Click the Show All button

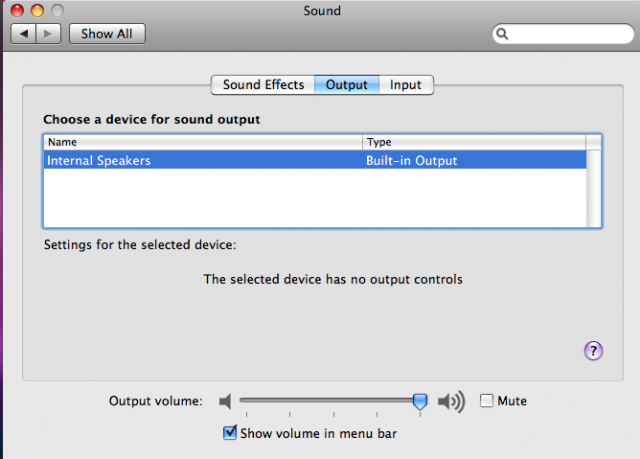point(107,33)
